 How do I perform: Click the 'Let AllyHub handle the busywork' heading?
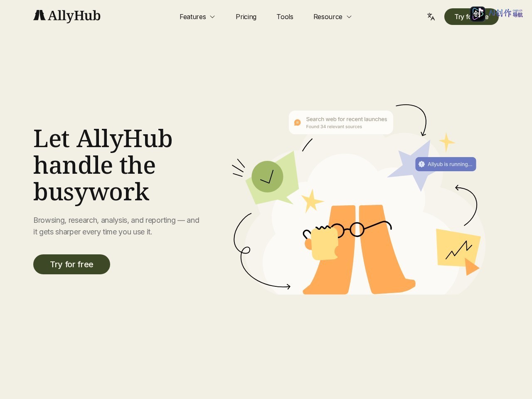point(103,165)
